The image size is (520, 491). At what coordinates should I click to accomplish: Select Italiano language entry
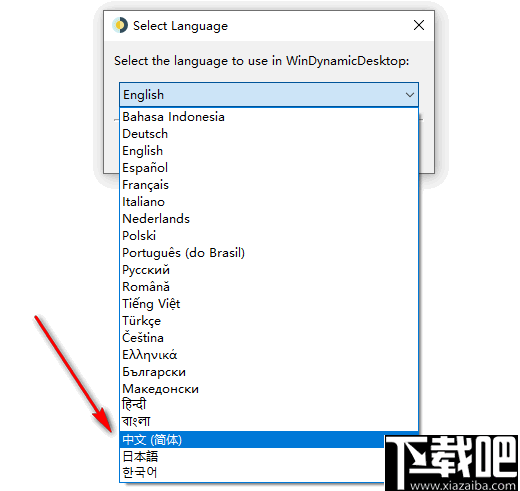point(269,202)
